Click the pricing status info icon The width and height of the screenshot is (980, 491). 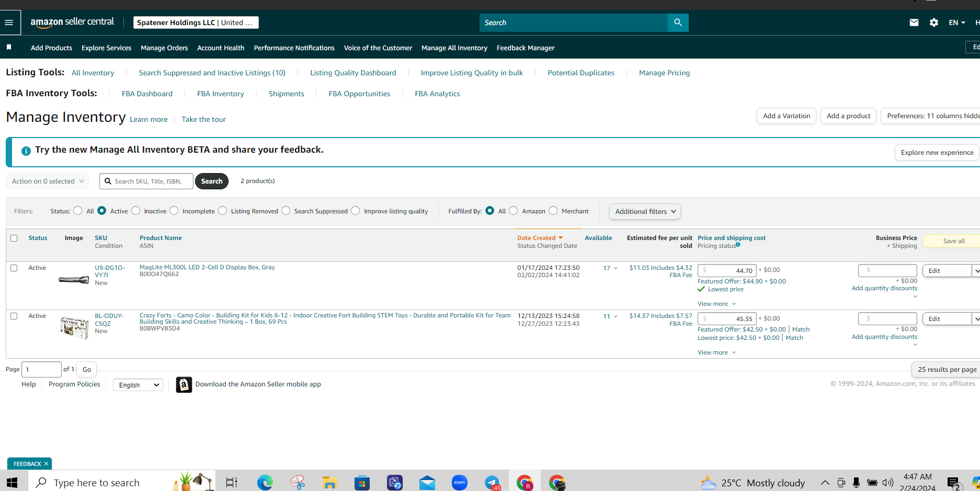(738, 245)
